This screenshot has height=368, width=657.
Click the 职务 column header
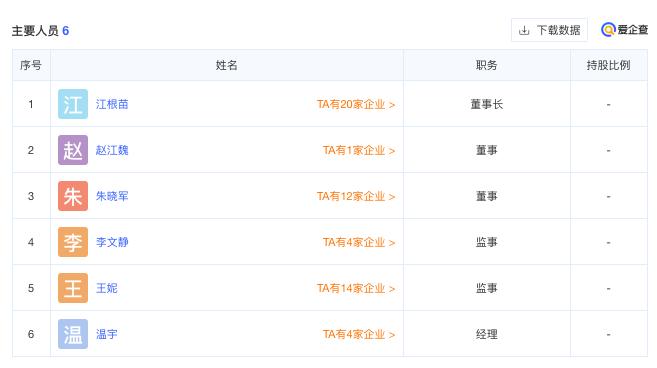pyautogui.click(x=486, y=65)
